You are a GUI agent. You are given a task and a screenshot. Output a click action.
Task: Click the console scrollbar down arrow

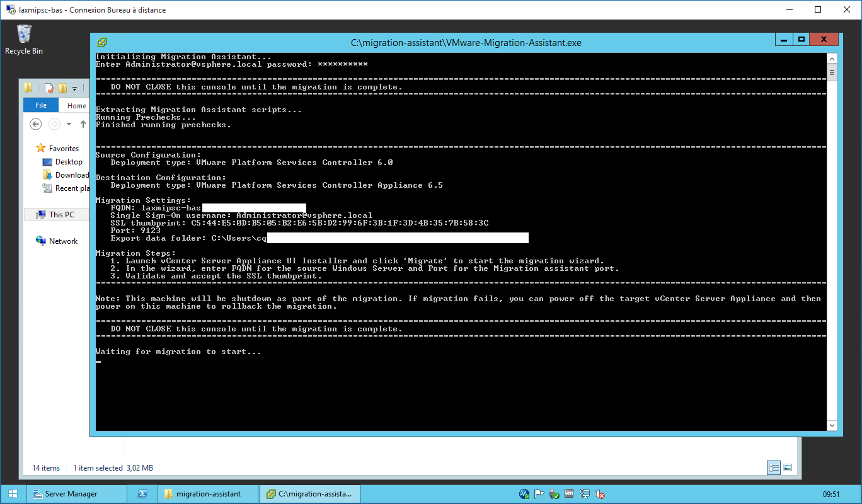pyautogui.click(x=832, y=426)
